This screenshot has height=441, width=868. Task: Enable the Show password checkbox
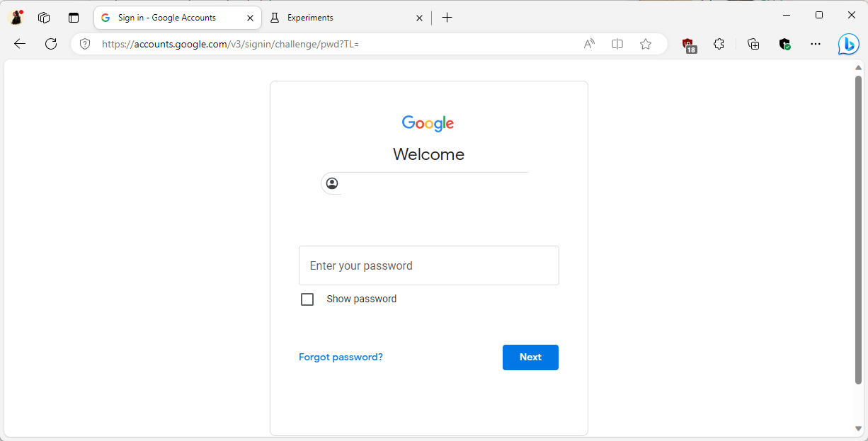coord(307,299)
